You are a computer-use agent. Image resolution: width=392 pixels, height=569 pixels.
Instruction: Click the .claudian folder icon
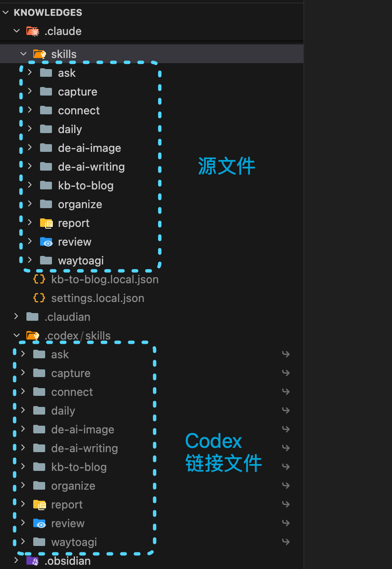[x=32, y=317]
